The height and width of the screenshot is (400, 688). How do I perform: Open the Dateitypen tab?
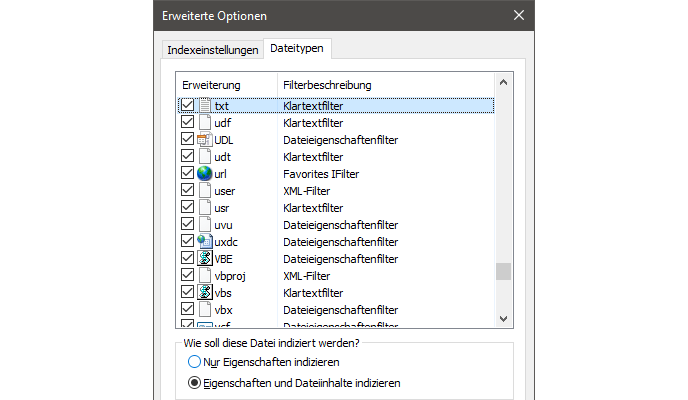point(299,48)
